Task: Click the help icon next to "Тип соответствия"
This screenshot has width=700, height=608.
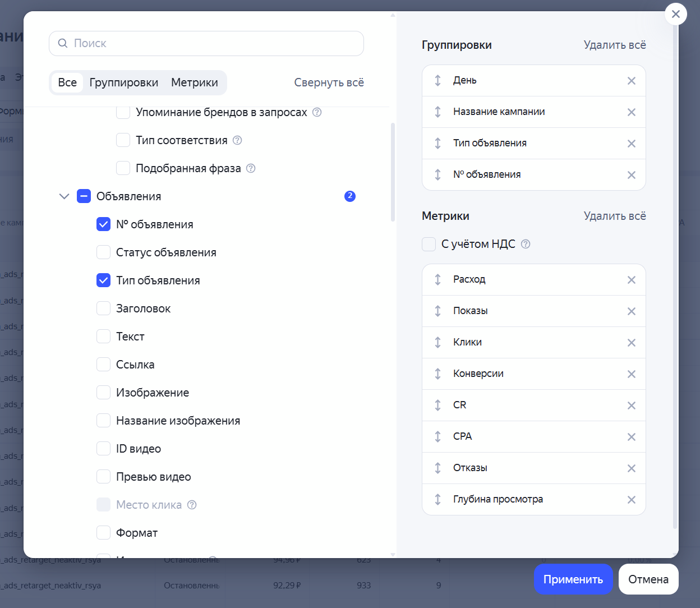Action: click(237, 140)
